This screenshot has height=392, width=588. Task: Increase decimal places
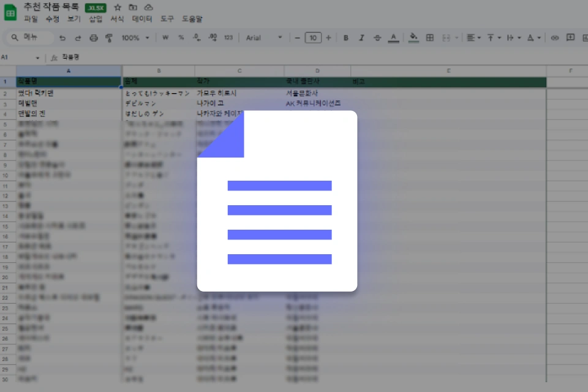pyautogui.click(x=213, y=38)
